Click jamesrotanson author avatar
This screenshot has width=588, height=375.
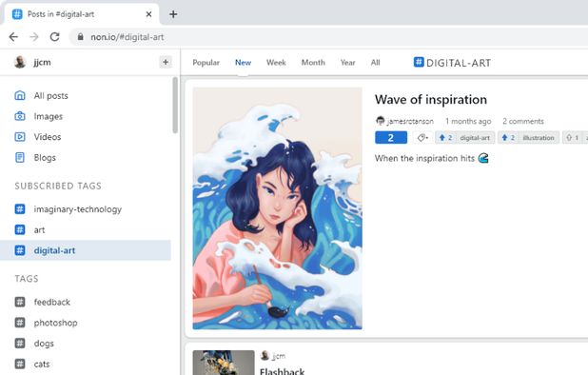tap(380, 121)
